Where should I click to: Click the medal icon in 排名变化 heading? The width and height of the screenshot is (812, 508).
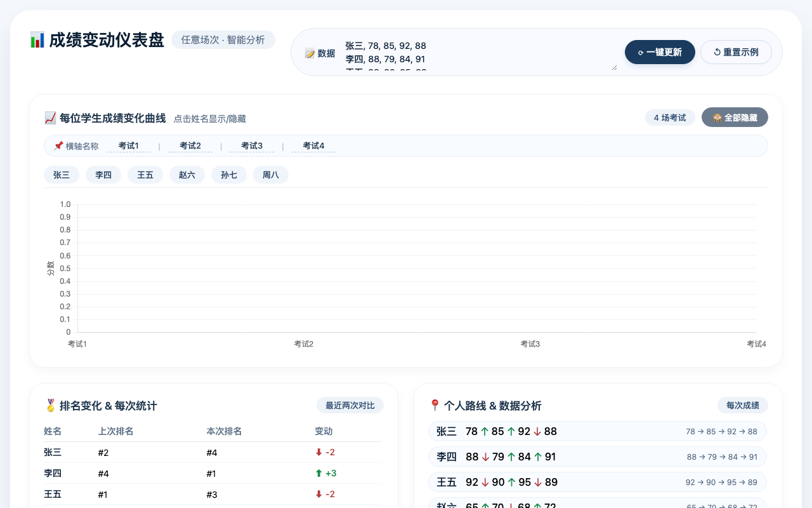click(50, 406)
